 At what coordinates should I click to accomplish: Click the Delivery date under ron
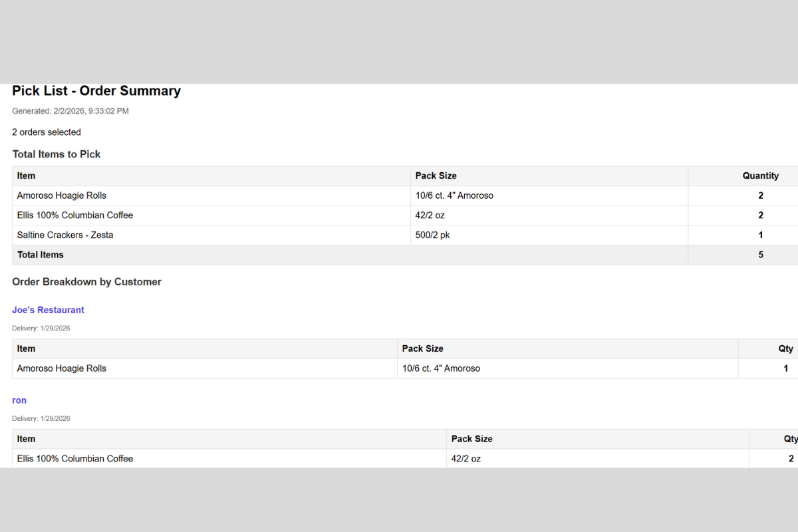41,418
